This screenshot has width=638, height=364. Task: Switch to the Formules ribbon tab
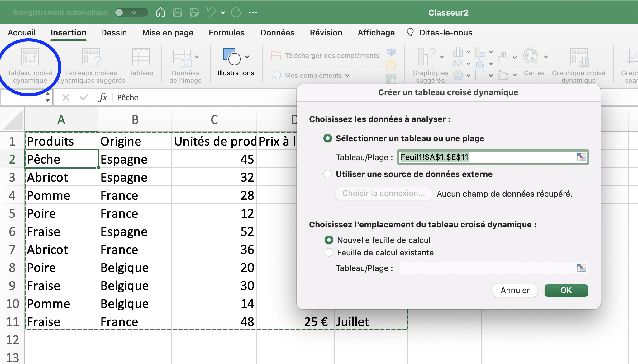226,33
